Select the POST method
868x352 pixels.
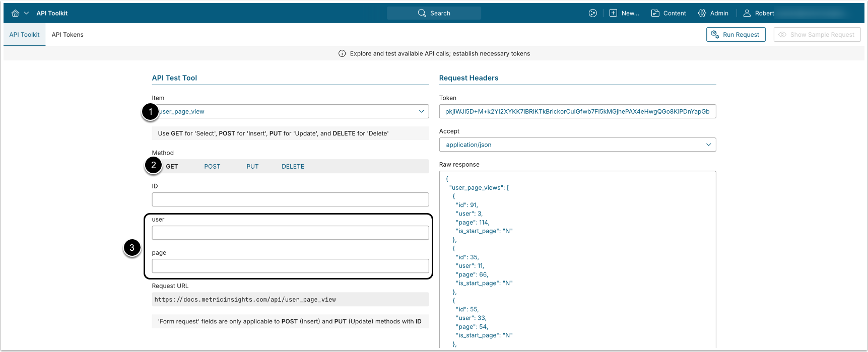tap(212, 166)
